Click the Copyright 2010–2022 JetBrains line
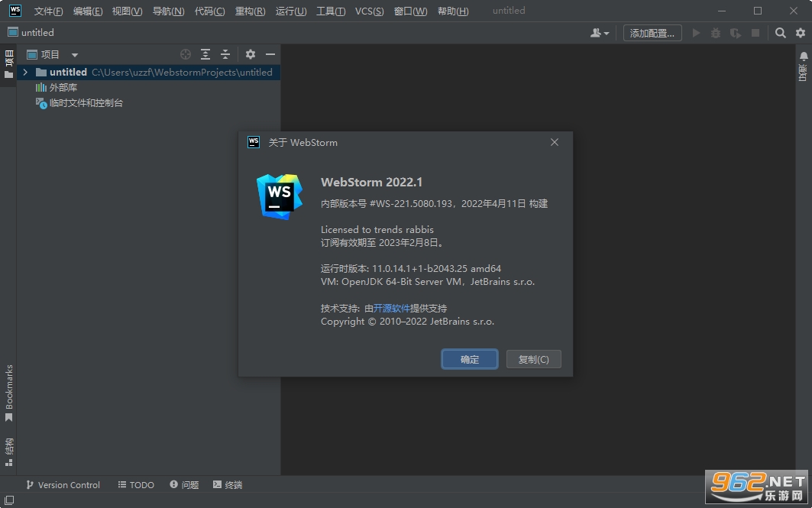 point(408,322)
